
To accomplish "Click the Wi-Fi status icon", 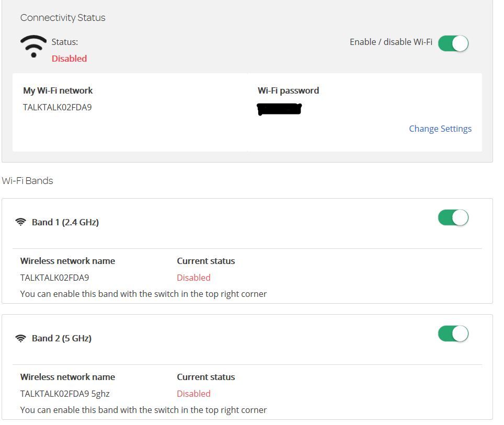I will tap(33, 47).
